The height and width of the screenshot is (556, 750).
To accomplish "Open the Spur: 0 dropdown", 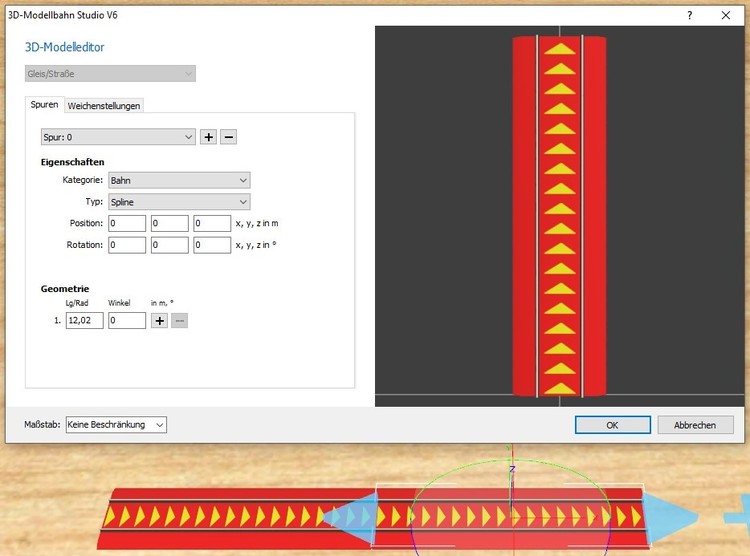I will 117,137.
